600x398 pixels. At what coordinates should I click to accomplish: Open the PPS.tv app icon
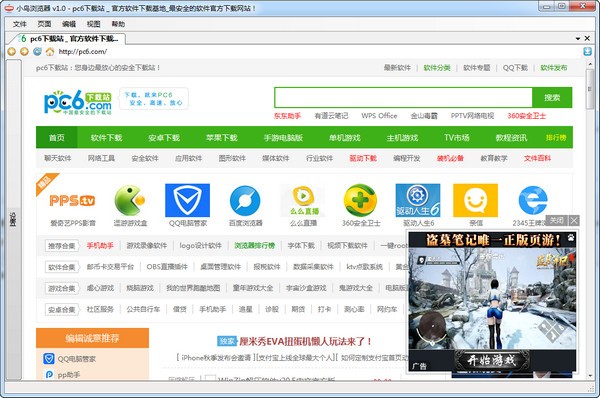click(72, 200)
